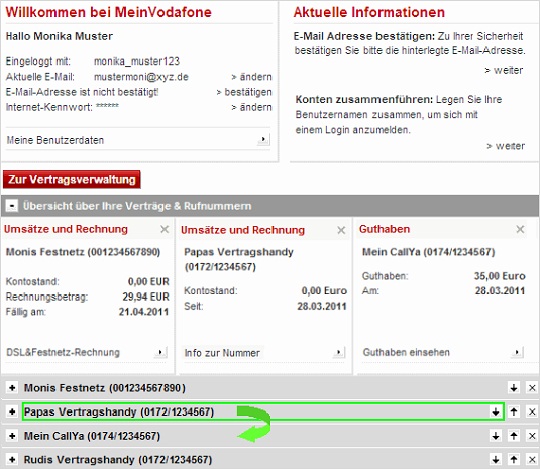Follow weiter link under E-Mail Adresse bestätigen
Viewport: 540px width, 469px height.
click(504, 70)
